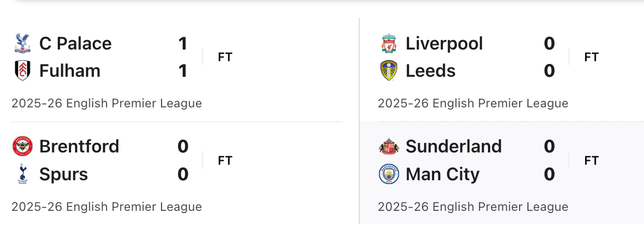This screenshot has width=644, height=237.
Task: Click the Brentford bee crest
Action: point(23,146)
